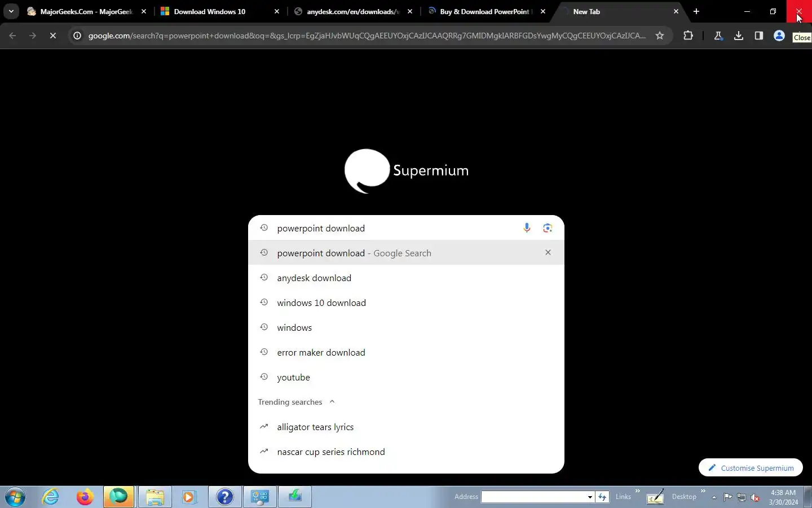Open the clock showing 4:38 AM
This screenshot has height=508, width=812.
[783, 497]
